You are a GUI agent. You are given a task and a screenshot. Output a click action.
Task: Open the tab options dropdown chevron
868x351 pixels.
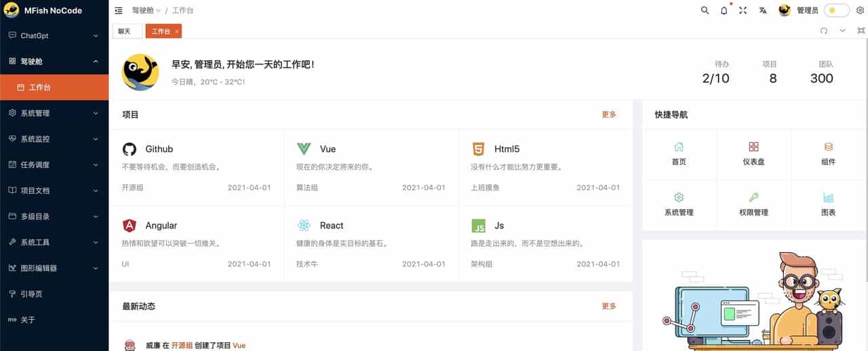pyautogui.click(x=843, y=30)
